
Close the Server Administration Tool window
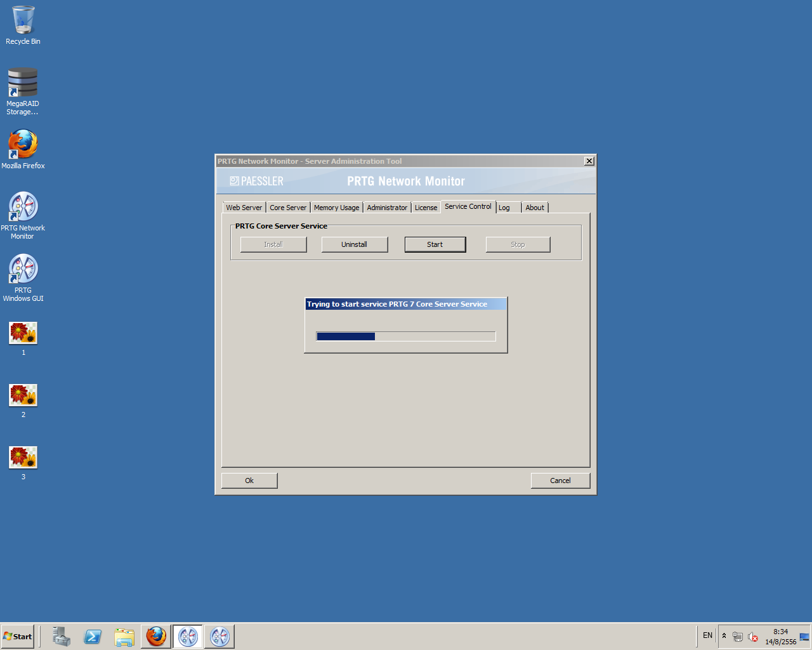point(589,161)
